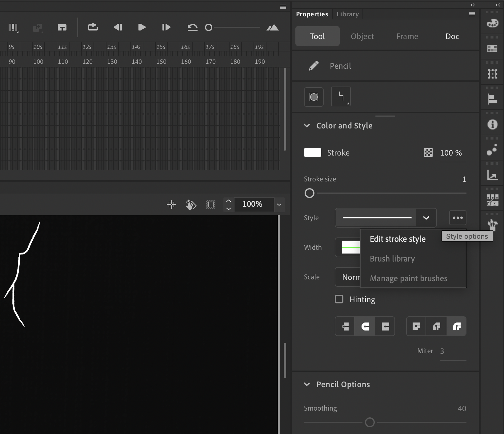This screenshot has height=434, width=504.
Task: Open the Info panel
Action: pos(492,124)
